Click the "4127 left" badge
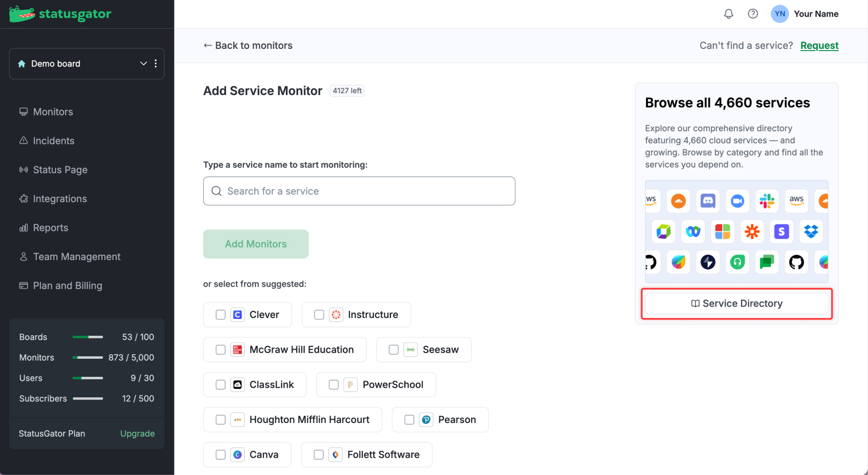Screen dimensions: 868x475 347,90
